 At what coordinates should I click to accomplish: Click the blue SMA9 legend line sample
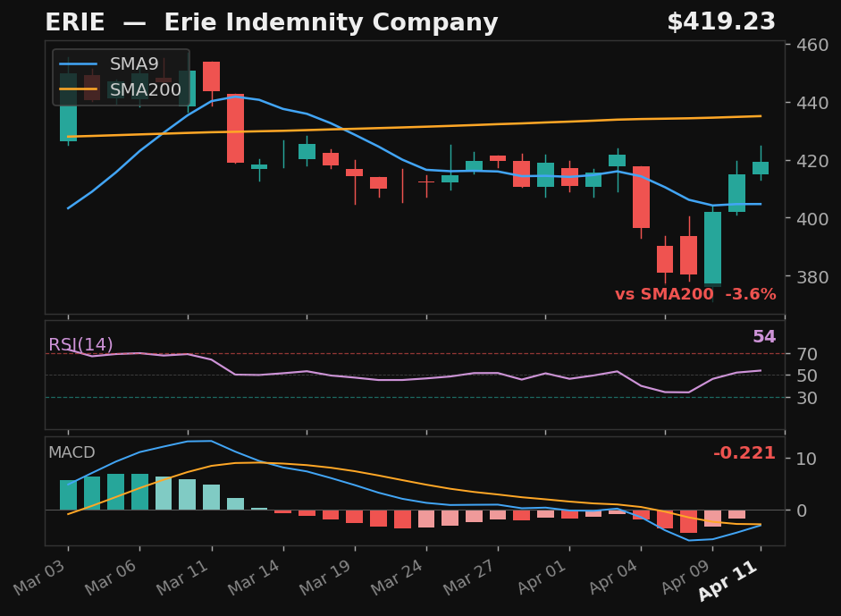coord(79,63)
